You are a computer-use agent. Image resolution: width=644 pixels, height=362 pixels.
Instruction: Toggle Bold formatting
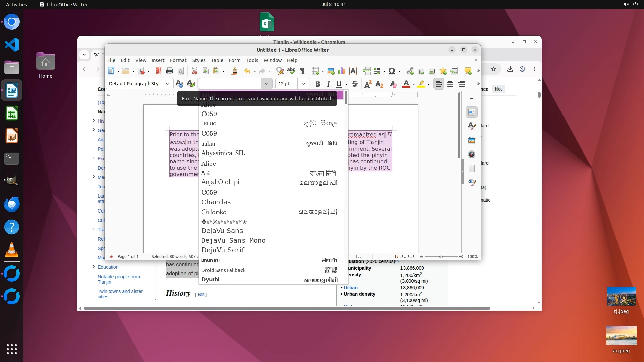[318, 84]
